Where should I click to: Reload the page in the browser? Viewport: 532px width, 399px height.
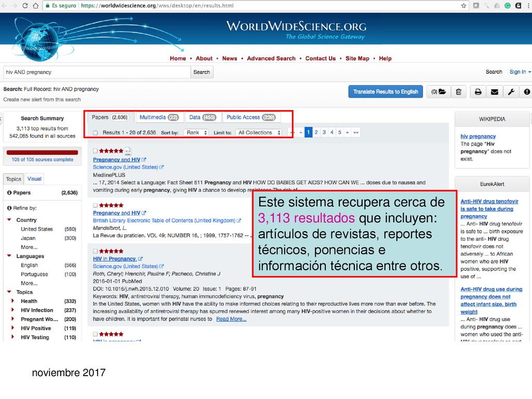click(25, 5)
